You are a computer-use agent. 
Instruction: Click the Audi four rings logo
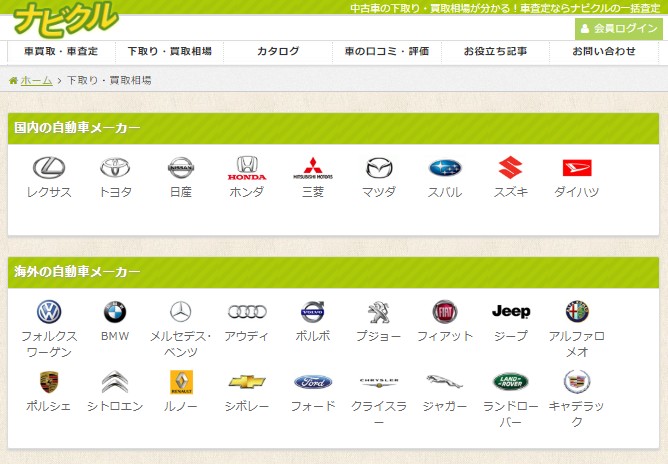pos(247,311)
